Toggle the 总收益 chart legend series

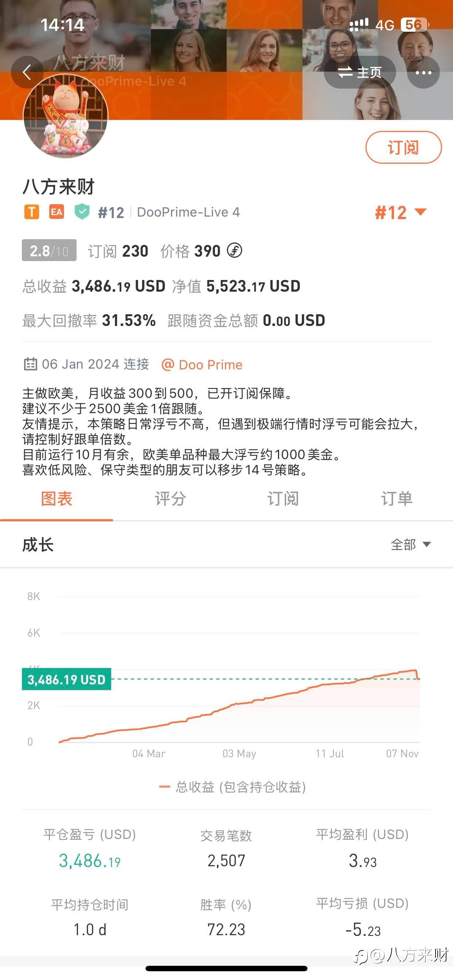pos(232,787)
